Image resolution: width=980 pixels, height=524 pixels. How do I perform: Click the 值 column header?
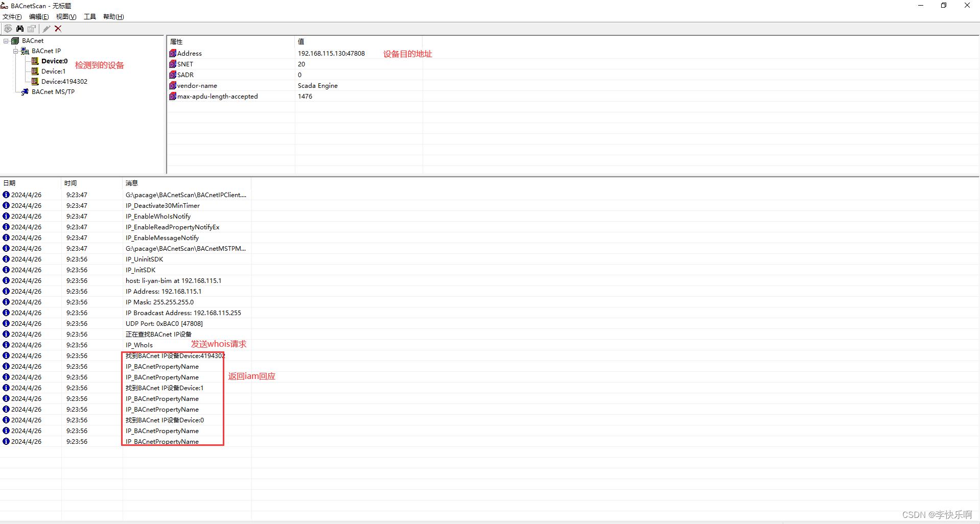click(359, 42)
